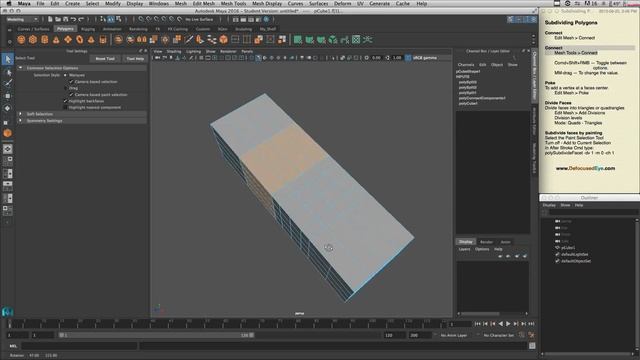Click the polygon Torus shelf icon
The image size is (640, 360).
80,40
